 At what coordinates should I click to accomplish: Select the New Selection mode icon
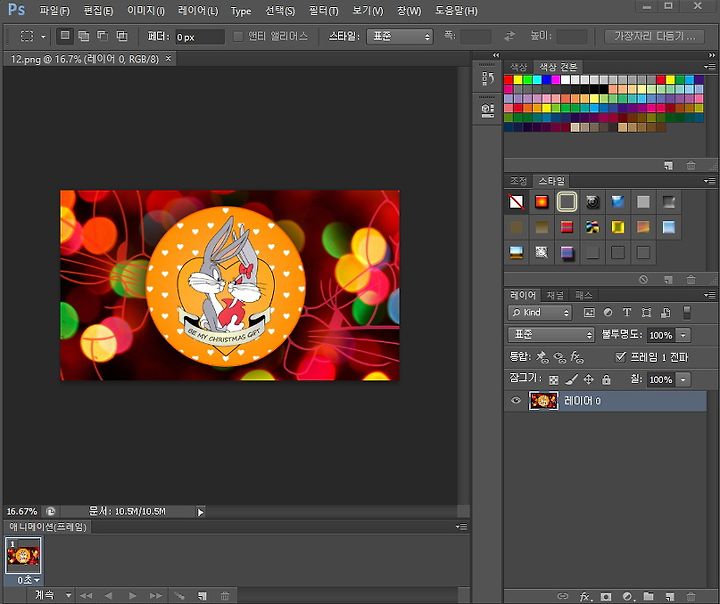[x=65, y=36]
